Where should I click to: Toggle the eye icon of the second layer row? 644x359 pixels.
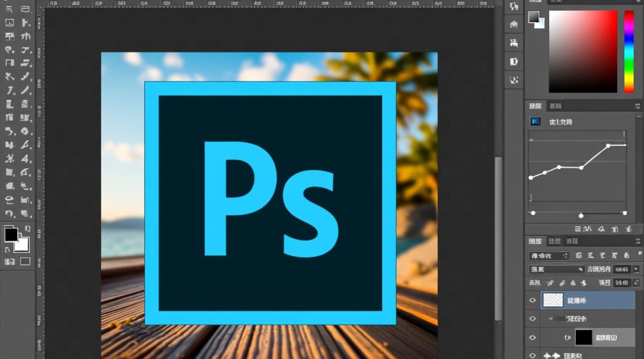(532, 319)
